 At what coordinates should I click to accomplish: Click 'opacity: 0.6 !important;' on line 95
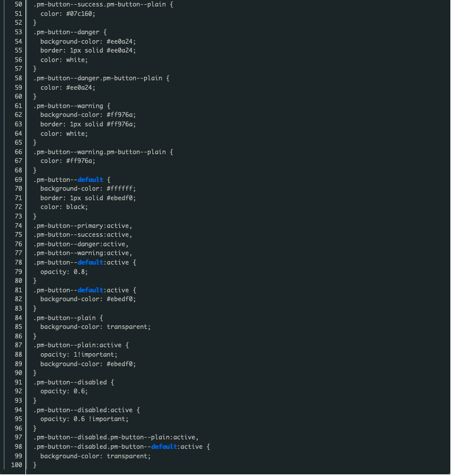click(84, 419)
